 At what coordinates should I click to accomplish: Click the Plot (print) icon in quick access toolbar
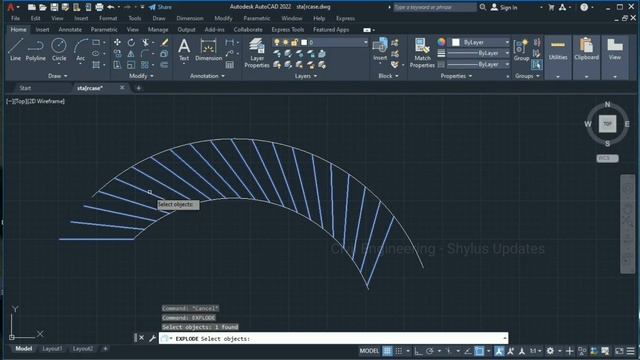tap(99, 7)
